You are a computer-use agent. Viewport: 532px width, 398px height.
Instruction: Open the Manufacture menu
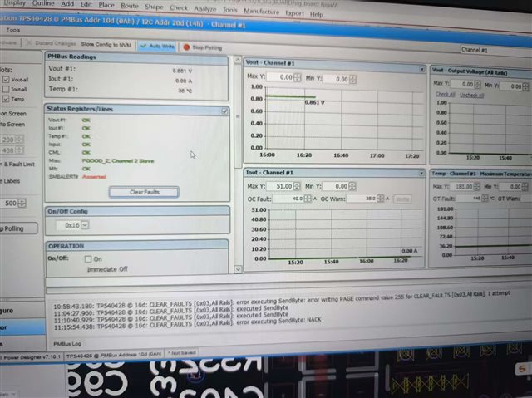pyautogui.click(x=261, y=11)
